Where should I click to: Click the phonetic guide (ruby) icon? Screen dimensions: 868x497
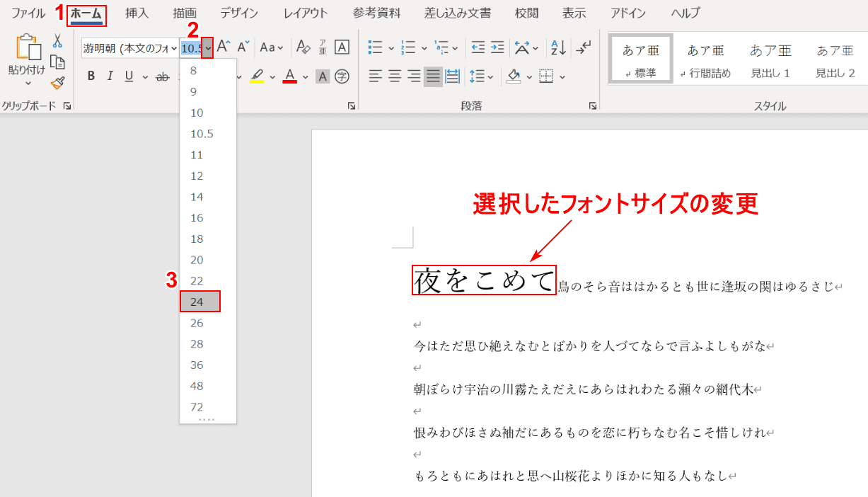click(323, 47)
